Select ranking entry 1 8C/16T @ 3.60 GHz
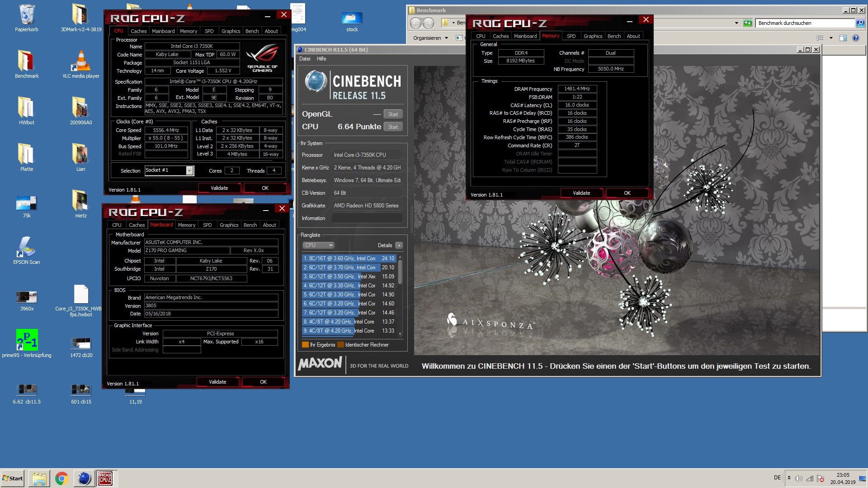 350,258
